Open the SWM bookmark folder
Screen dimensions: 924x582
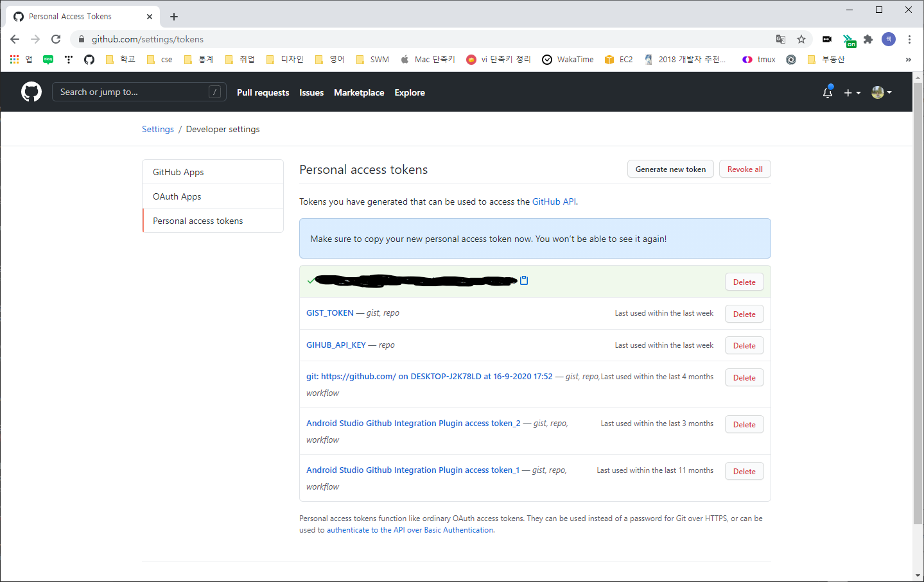click(372, 59)
